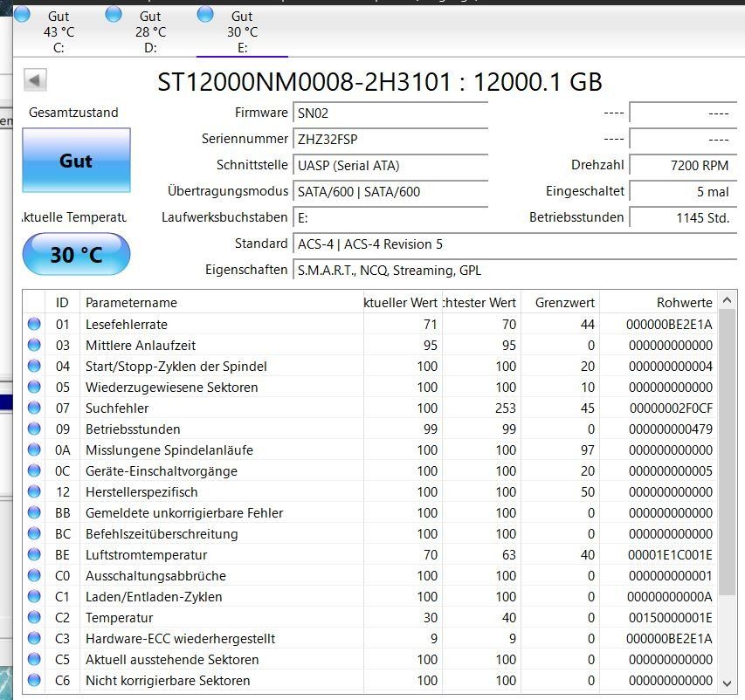745x700 pixels.
Task: Click the drive letter field E:
Action: click(390, 217)
